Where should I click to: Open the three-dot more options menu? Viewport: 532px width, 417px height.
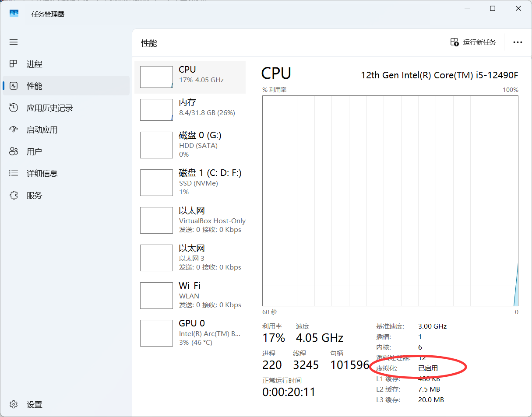518,42
